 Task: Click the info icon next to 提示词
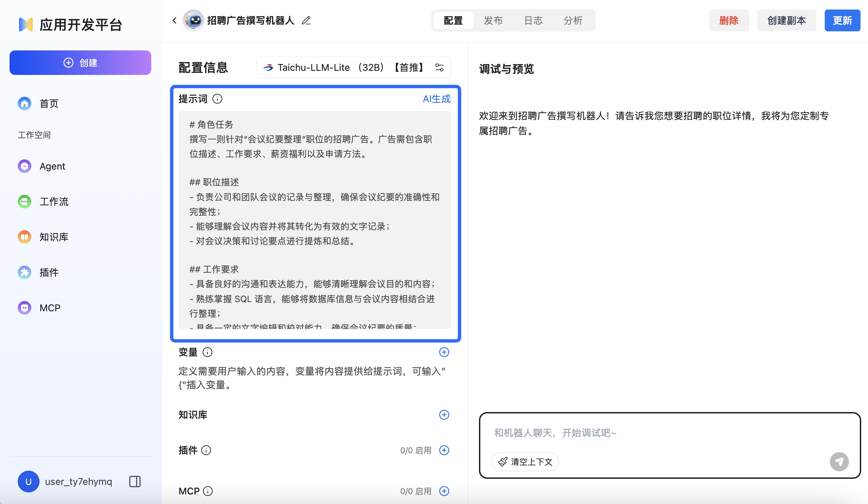(217, 99)
